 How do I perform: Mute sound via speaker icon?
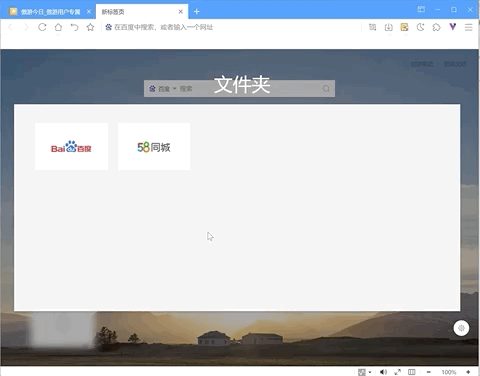(383, 372)
